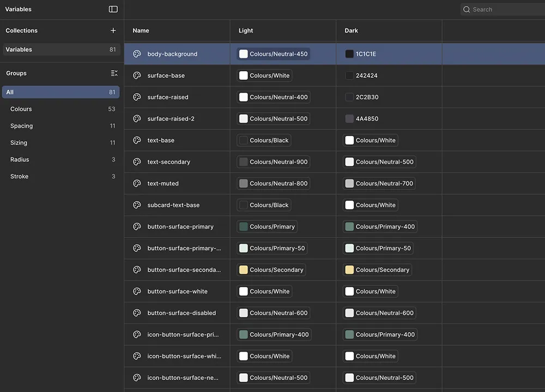Click the palette icon for button-surface-seconda... row
Viewport: 545px width, 392px height.
[137, 270]
